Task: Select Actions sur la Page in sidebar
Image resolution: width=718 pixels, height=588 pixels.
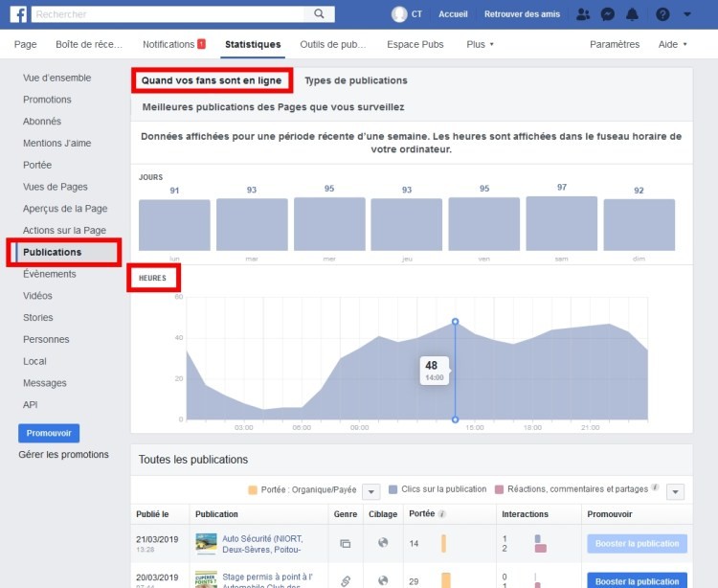Action: [64, 231]
